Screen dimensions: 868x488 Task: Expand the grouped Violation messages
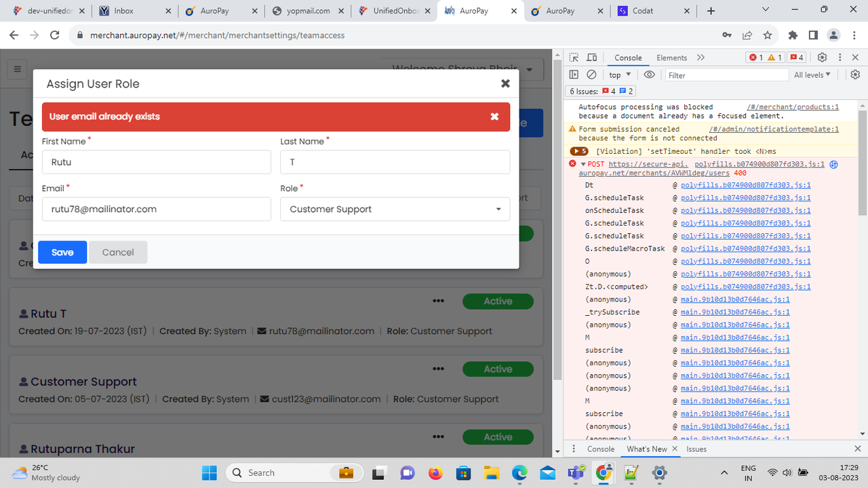pos(579,151)
